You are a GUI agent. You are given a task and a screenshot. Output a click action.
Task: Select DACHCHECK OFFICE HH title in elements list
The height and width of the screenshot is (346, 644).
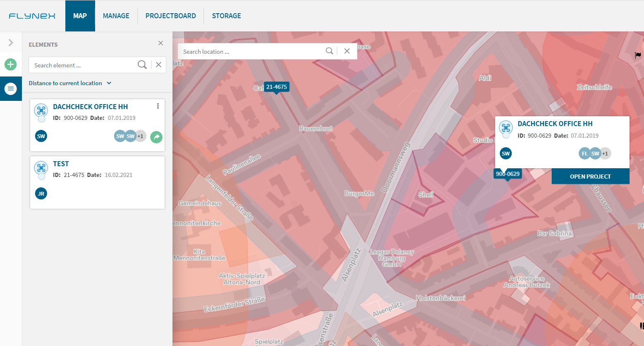(x=90, y=107)
